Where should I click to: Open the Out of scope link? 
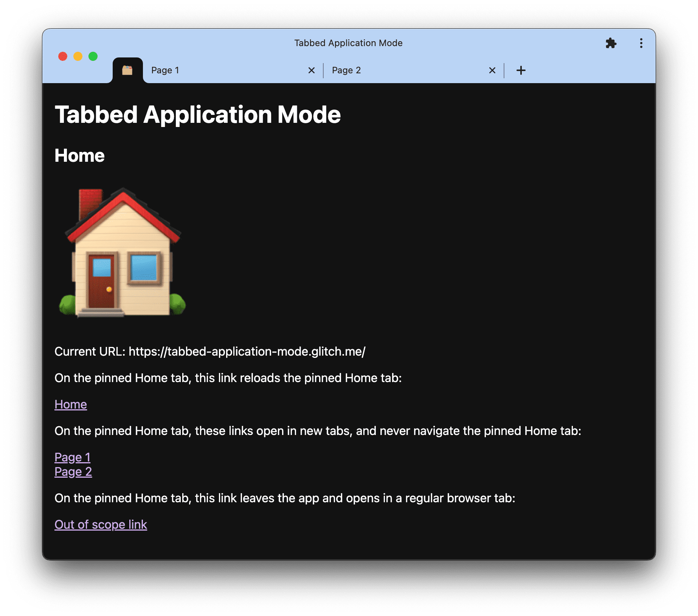click(x=101, y=524)
